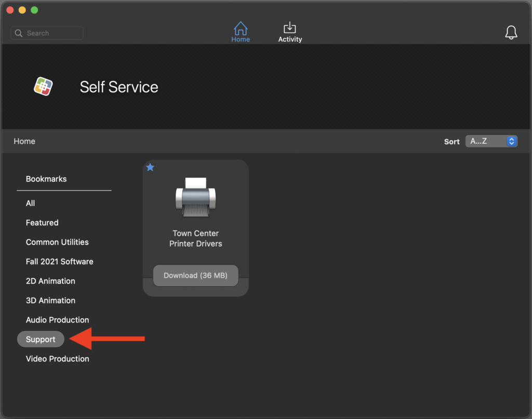Click the Self Service heading text
532x419 pixels.
[x=119, y=87]
